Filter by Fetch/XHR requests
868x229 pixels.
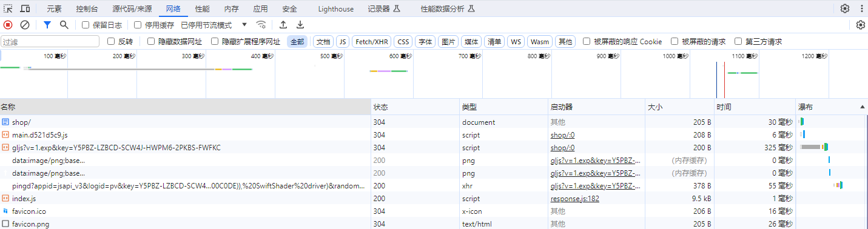tap(372, 41)
